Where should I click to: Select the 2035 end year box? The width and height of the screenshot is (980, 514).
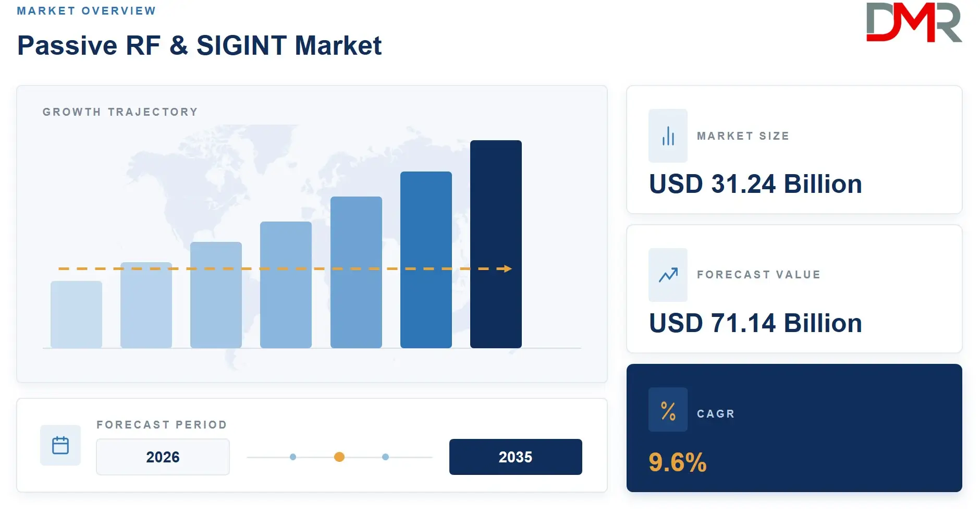(x=516, y=457)
